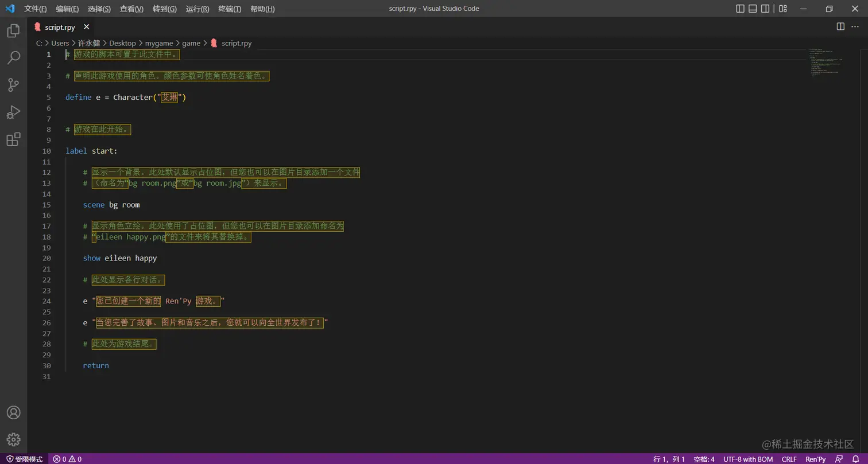868x464 pixels.
Task: Open the 编辑(E) menu
Action: click(67, 9)
